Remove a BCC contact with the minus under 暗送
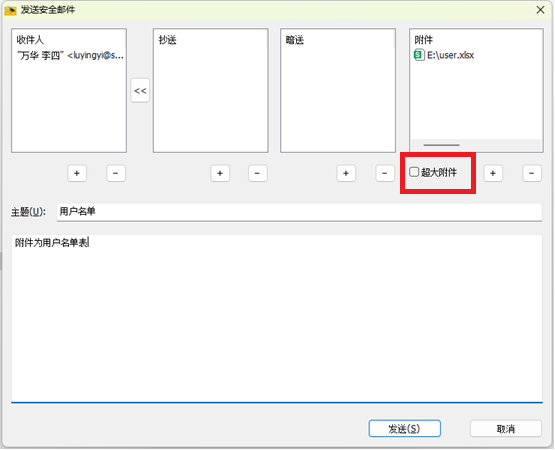Screen dimensions: 555x450 coord(385,173)
